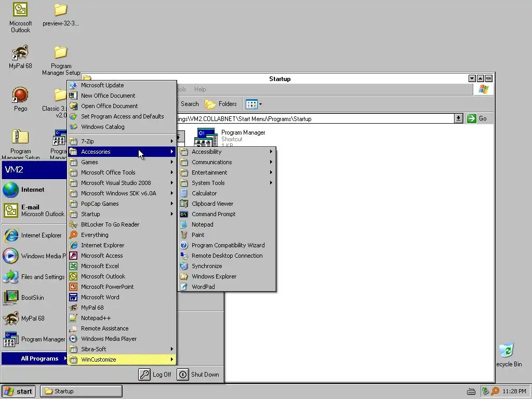532x399 pixels.
Task: Open Set Program Access and Defaults
Action: (122, 116)
